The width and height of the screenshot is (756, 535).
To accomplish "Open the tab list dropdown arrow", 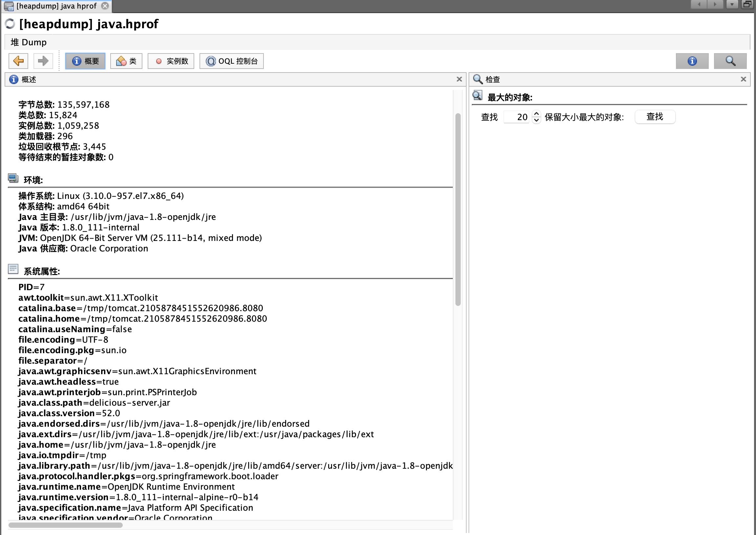I will (732, 4).
